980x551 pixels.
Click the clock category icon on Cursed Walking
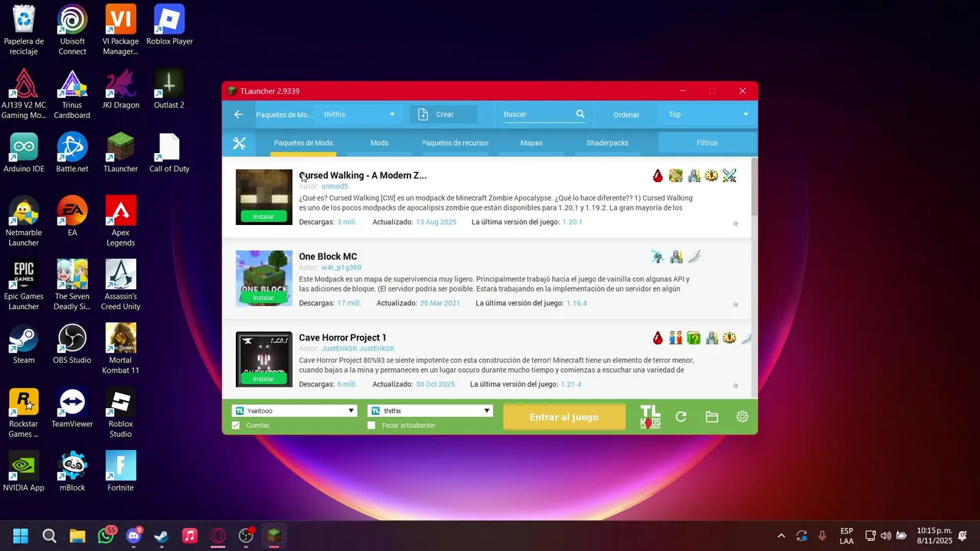tap(711, 176)
